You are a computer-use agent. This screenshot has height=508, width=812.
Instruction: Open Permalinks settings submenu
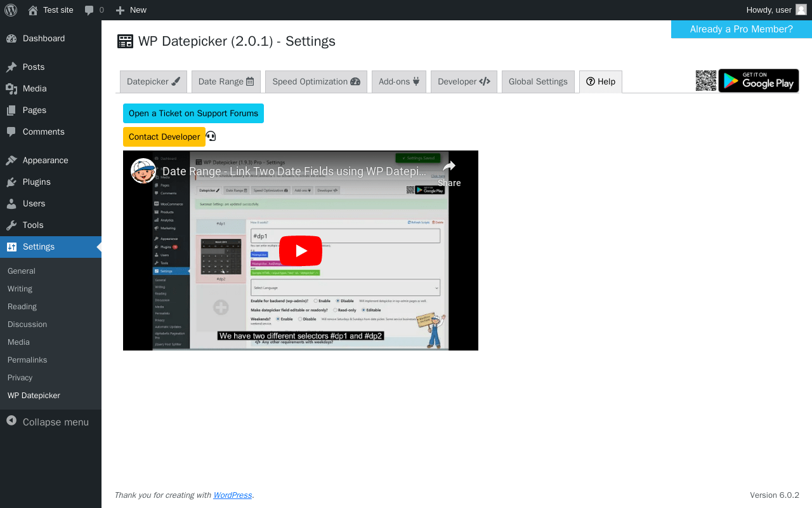[27, 360]
